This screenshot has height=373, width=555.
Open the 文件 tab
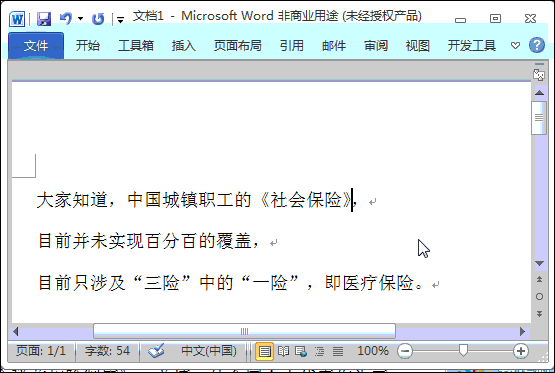tap(36, 46)
